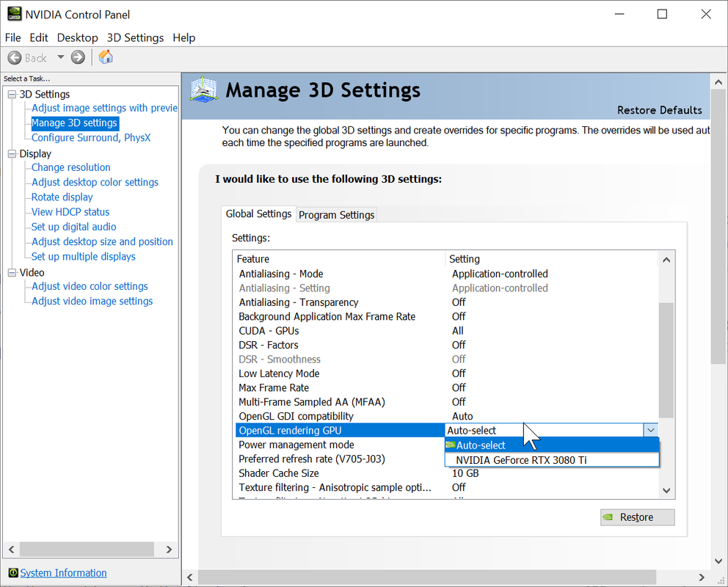728x587 pixels.
Task: Maximize the NVIDIA Control Panel window
Action: point(662,14)
